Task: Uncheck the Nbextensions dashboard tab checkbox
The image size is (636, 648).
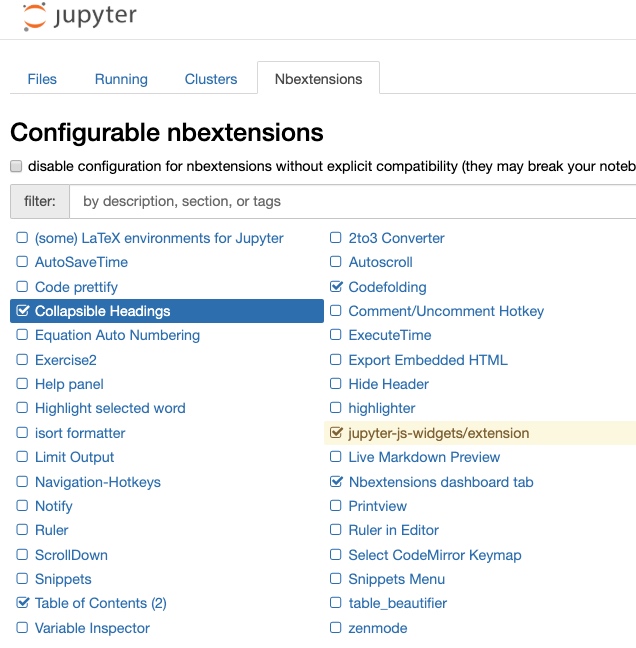Action: [336, 482]
